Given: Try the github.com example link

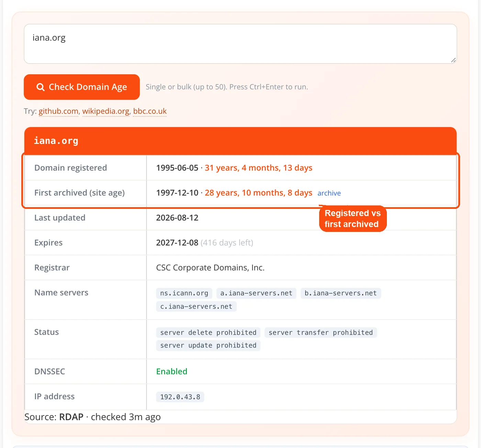Looking at the screenshot, I should coord(58,111).
